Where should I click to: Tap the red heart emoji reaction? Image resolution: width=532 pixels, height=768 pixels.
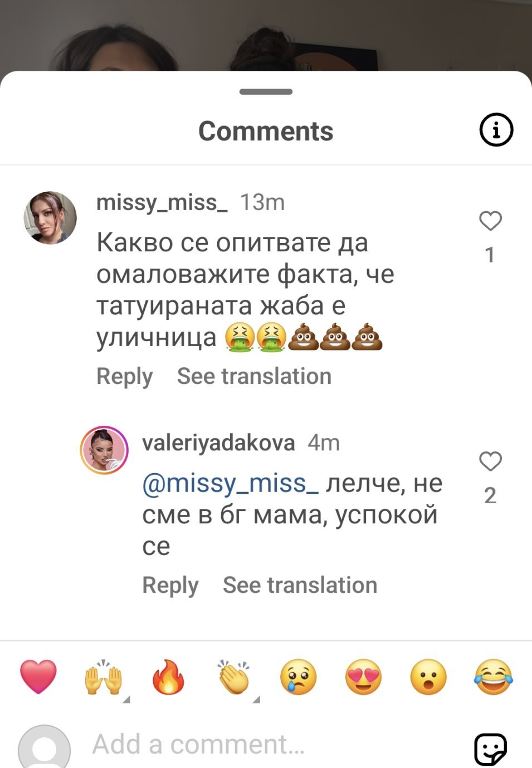pyautogui.click(x=38, y=677)
